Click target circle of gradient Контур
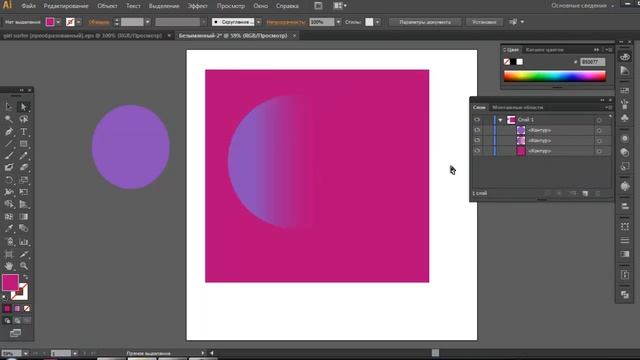Viewport: 640px width, 360px height. [x=599, y=141]
